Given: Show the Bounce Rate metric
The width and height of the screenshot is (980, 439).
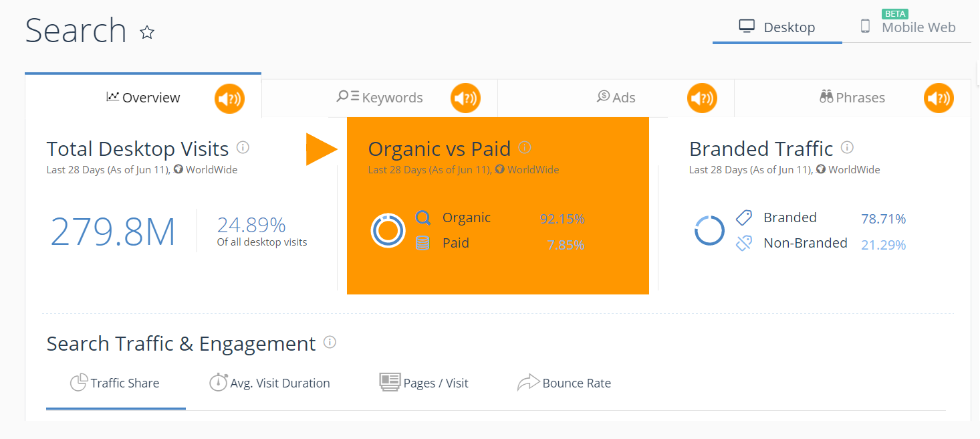Looking at the screenshot, I should (564, 383).
